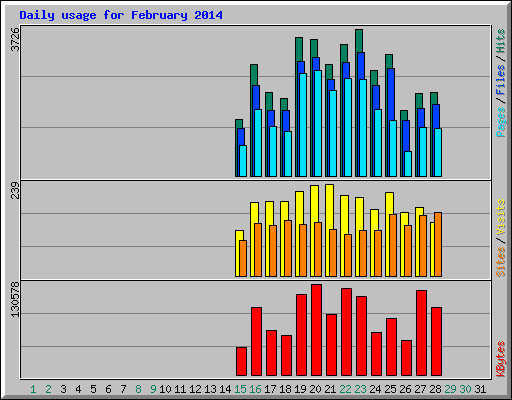Click the Files legend label
512x400 pixels.
500,80
